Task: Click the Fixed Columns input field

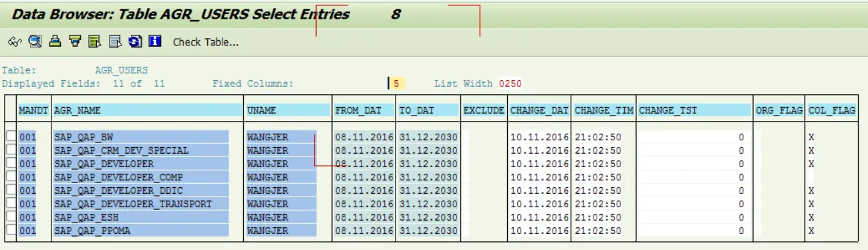Action: [x=396, y=84]
